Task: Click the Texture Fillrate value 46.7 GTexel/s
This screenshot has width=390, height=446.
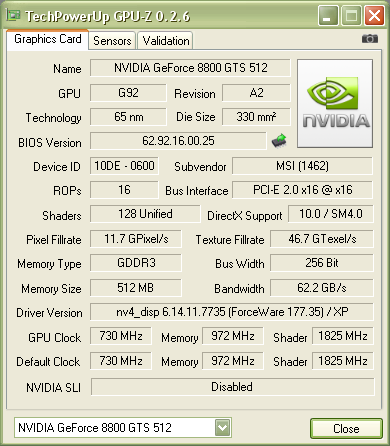Action: click(322, 239)
